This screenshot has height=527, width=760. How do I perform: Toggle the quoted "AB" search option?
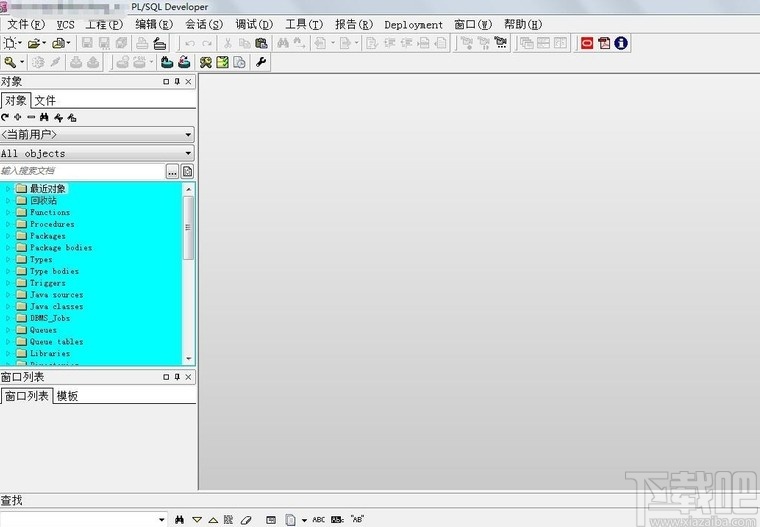357,519
